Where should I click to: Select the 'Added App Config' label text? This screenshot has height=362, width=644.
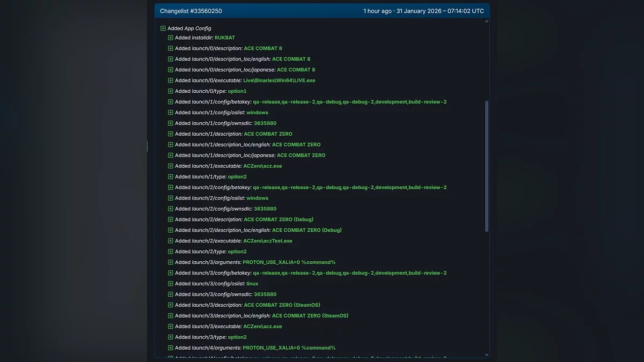[189, 28]
